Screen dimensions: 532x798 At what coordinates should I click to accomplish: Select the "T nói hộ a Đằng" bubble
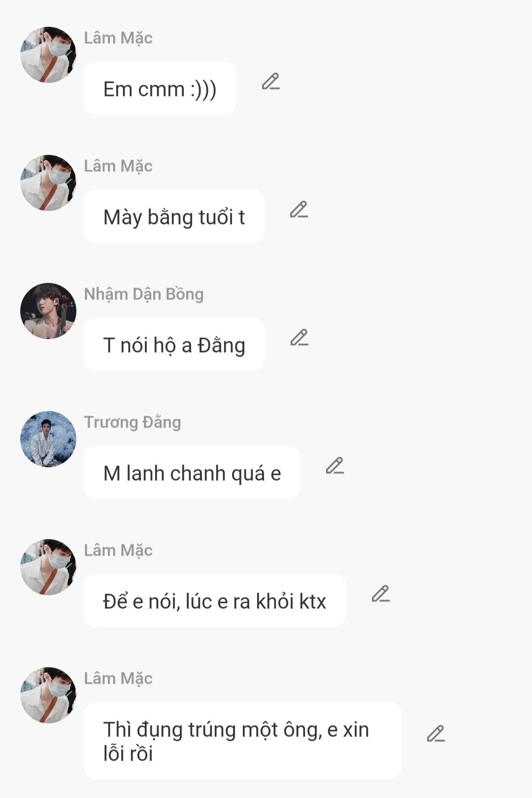[x=174, y=344]
